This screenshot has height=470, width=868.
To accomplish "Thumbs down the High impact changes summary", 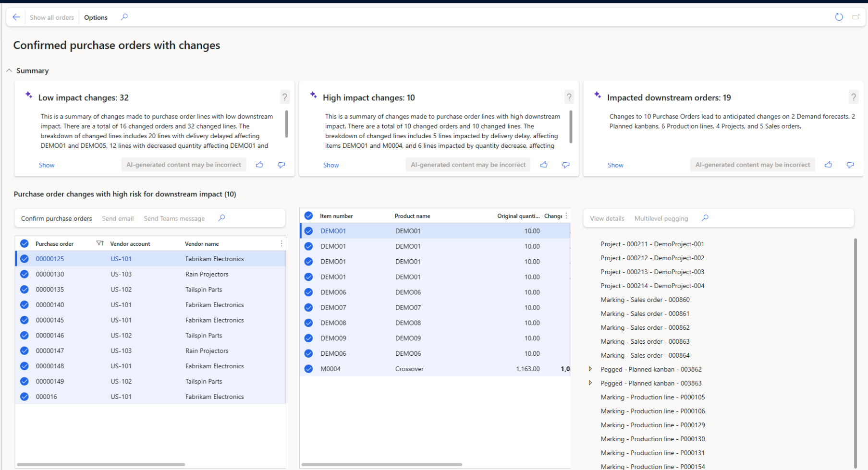I will [x=566, y=165].
